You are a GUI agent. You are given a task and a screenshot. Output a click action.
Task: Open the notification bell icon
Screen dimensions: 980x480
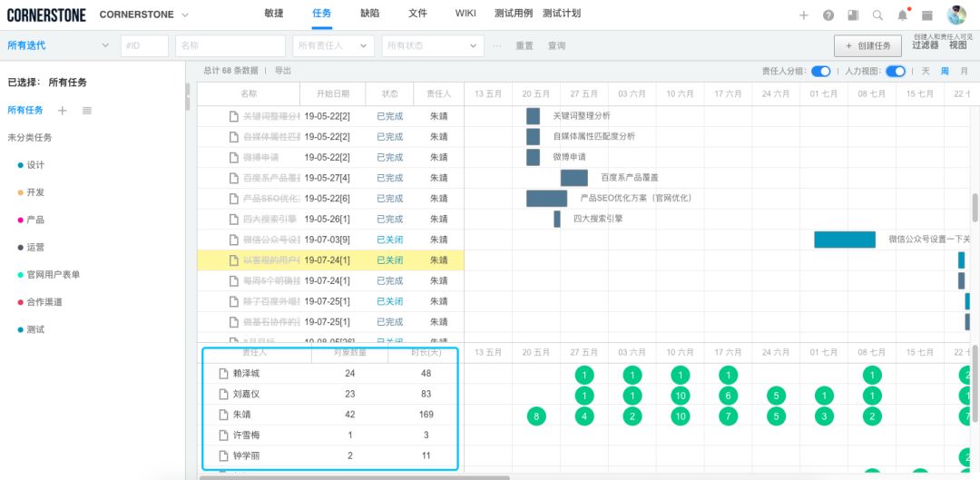click(x=903, y=15)
